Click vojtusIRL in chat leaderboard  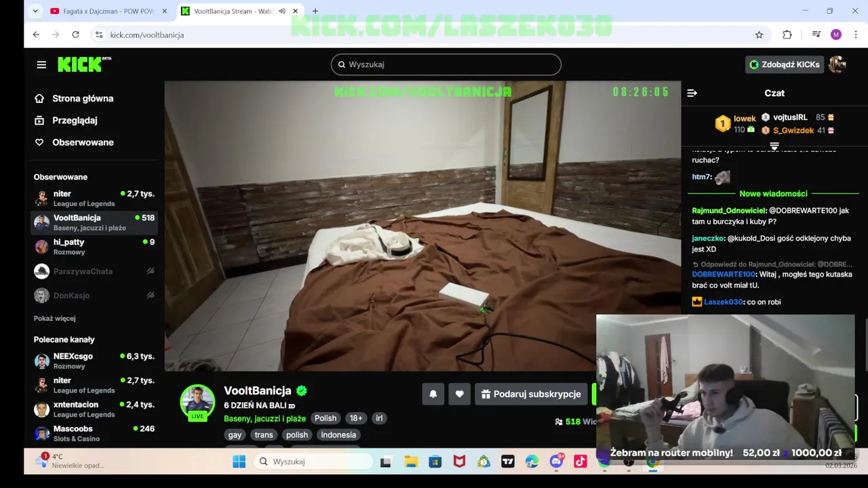(x=790, y=117)
